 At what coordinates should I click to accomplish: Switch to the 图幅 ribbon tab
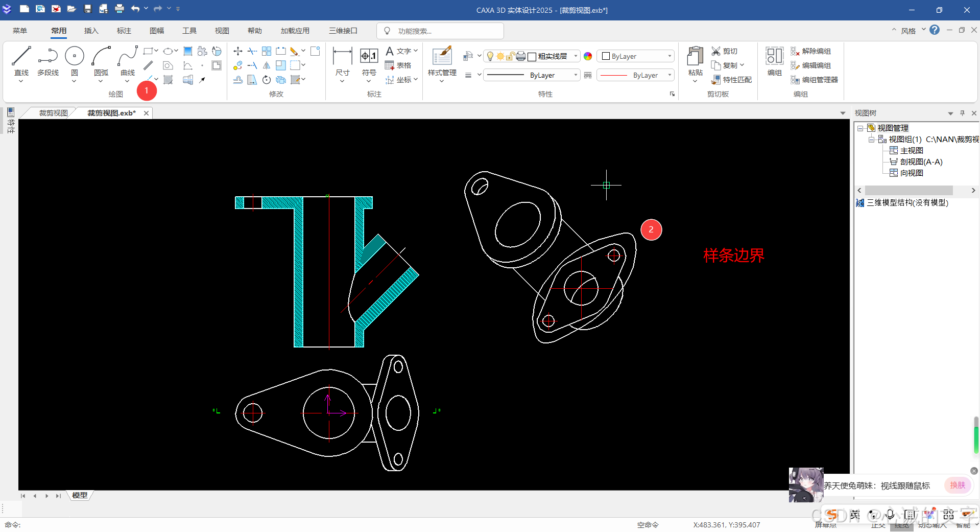(x=156, y=31)
